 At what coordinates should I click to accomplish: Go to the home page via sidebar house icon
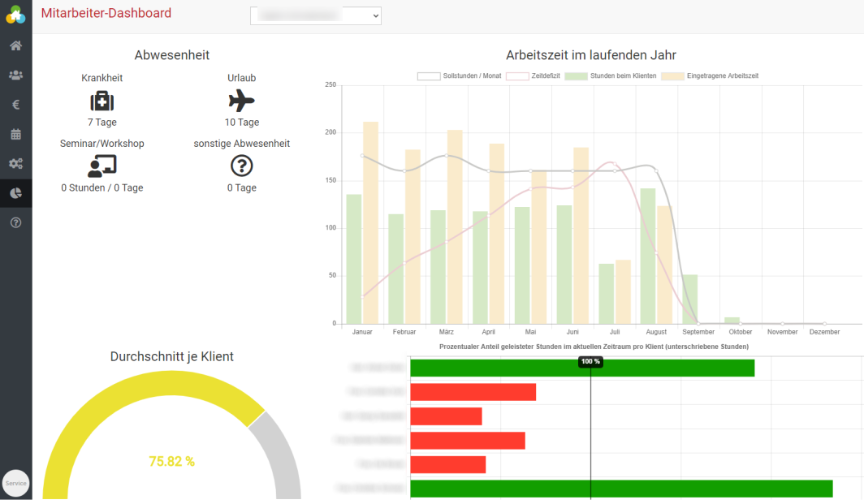15,45
